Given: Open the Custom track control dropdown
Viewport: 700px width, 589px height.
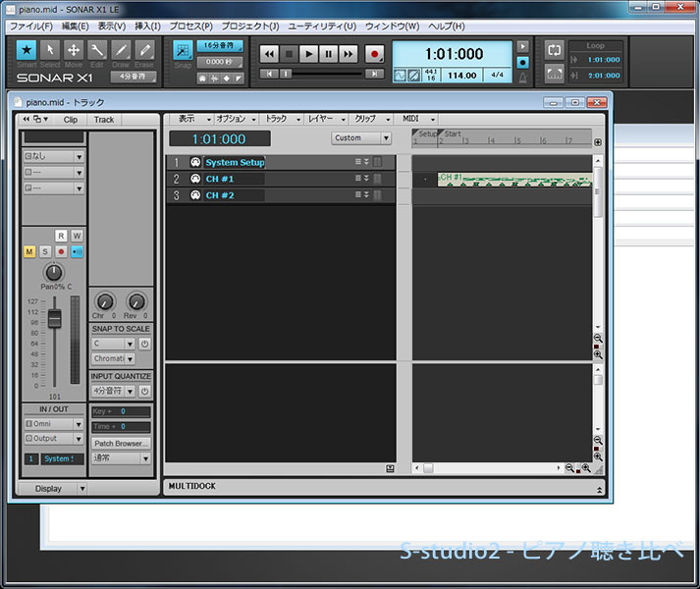Looking at the screenshot, I should click(x=361, y=138).
